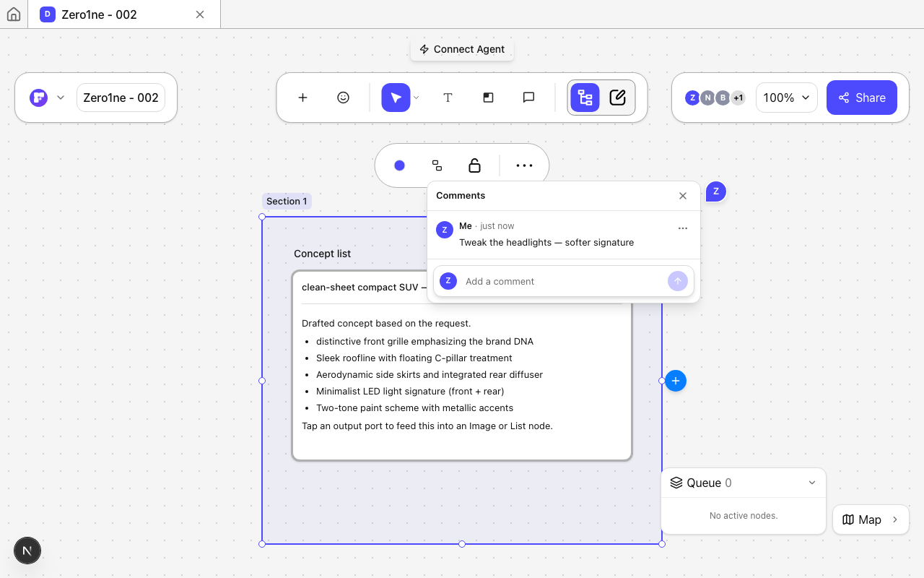Click the blue plus add-node port

(x=676, y=381)
